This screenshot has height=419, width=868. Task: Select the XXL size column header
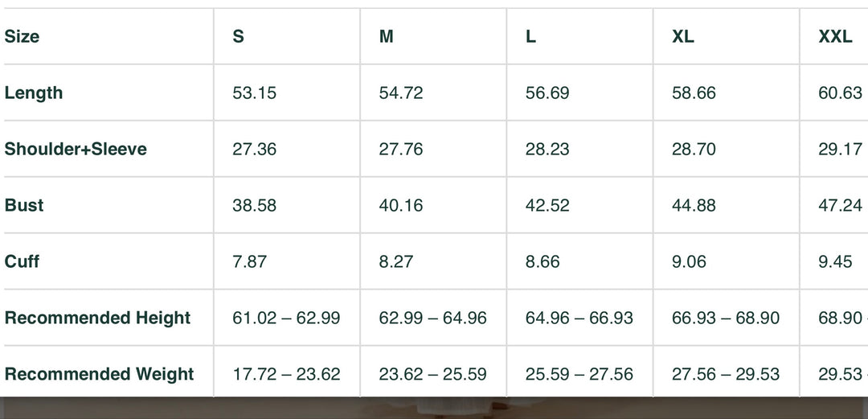point(835,37)
